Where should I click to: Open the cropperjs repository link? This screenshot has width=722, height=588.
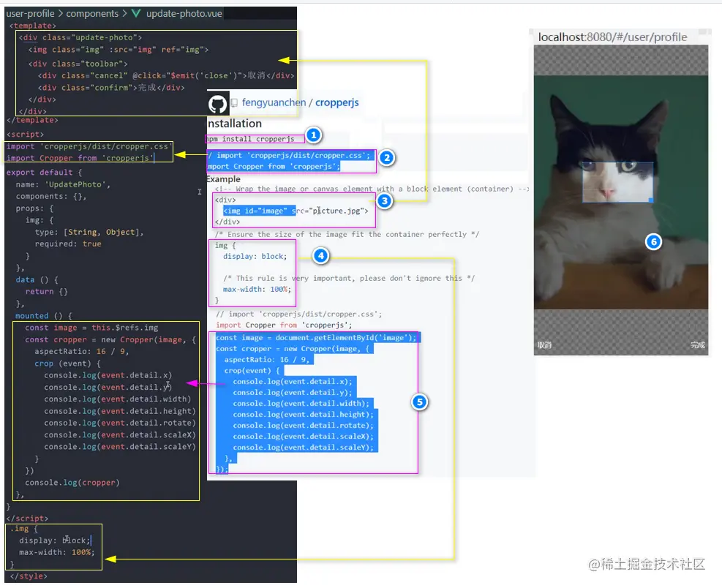pyautogui.click(x=336, y=102)
